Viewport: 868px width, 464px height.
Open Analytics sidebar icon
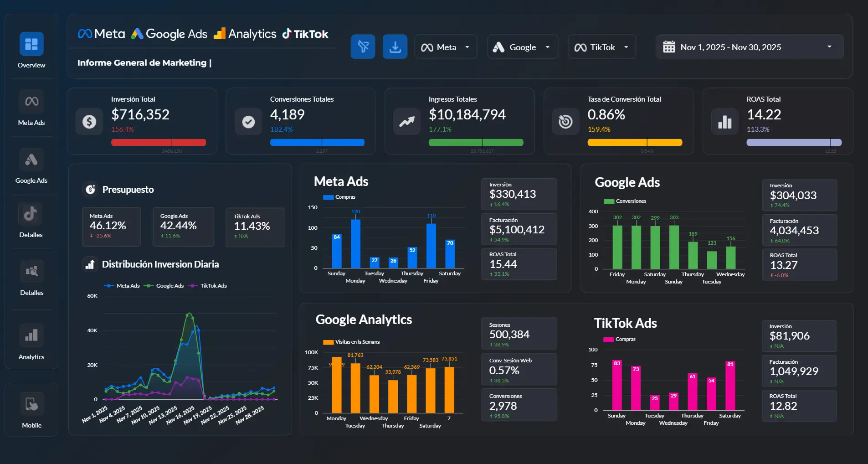pyautogui.click(x=31, y=336)
